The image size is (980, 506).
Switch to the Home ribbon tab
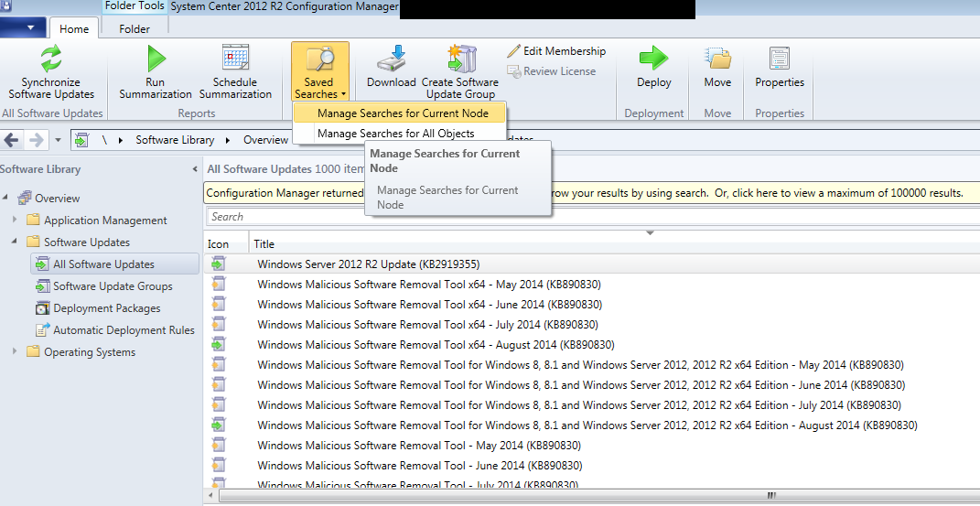(x=74, y=28)
